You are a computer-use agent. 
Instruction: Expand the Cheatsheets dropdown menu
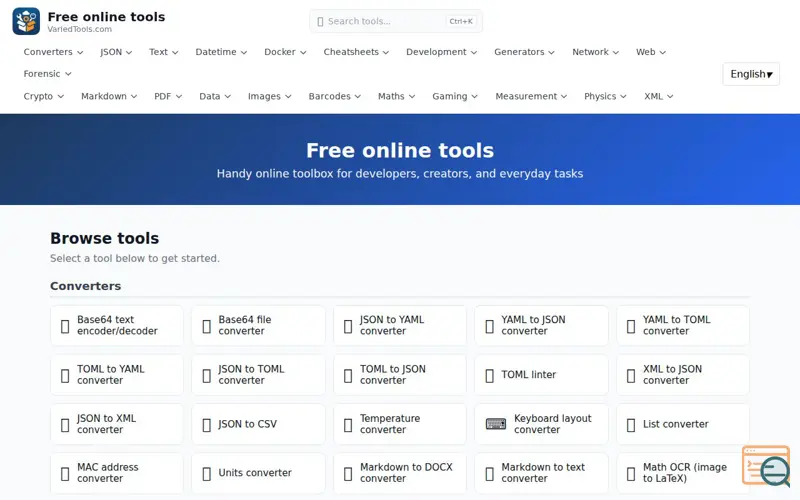[x=356, y=52]
